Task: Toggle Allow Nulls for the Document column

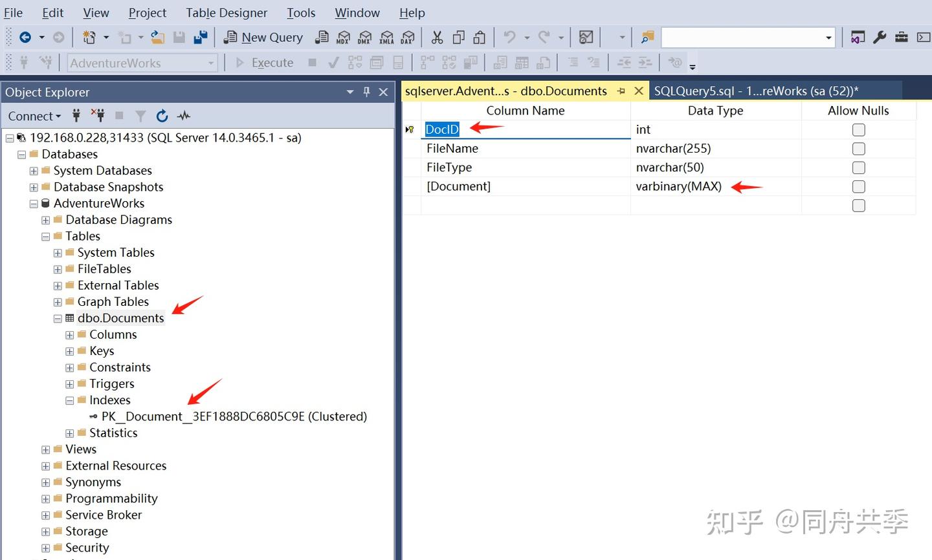Action: tap(858, 186)
